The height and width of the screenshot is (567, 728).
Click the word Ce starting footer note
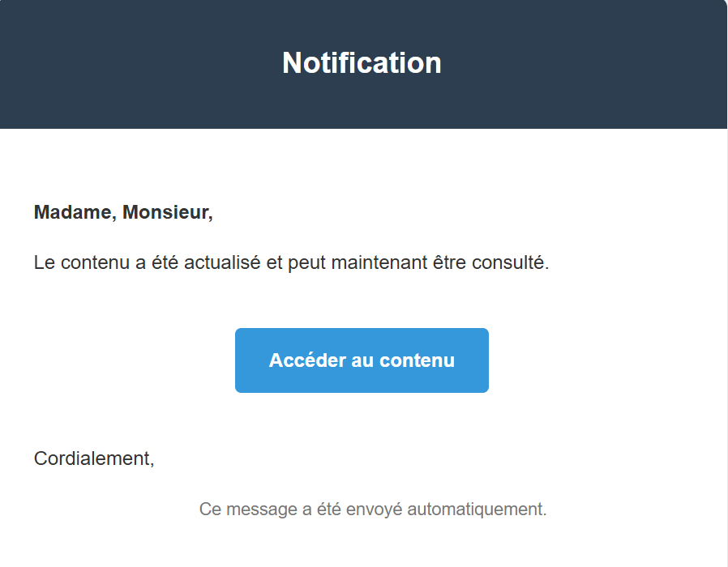[x=210, y=509]
